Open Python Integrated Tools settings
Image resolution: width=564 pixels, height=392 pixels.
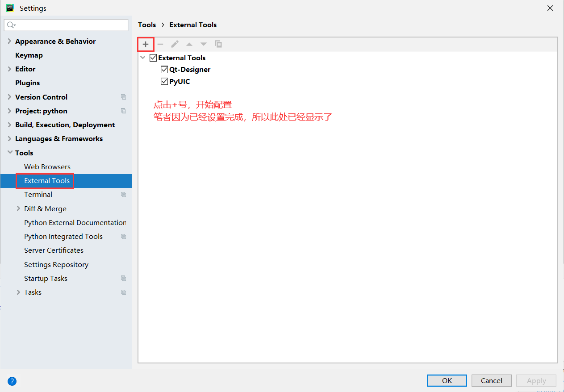(x=63, y=237)
